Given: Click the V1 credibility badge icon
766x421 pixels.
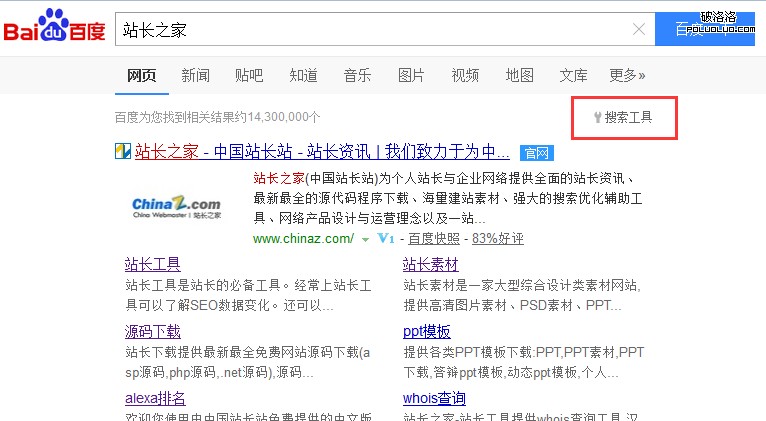Looking at the screenshot, I should pos(386,239).
